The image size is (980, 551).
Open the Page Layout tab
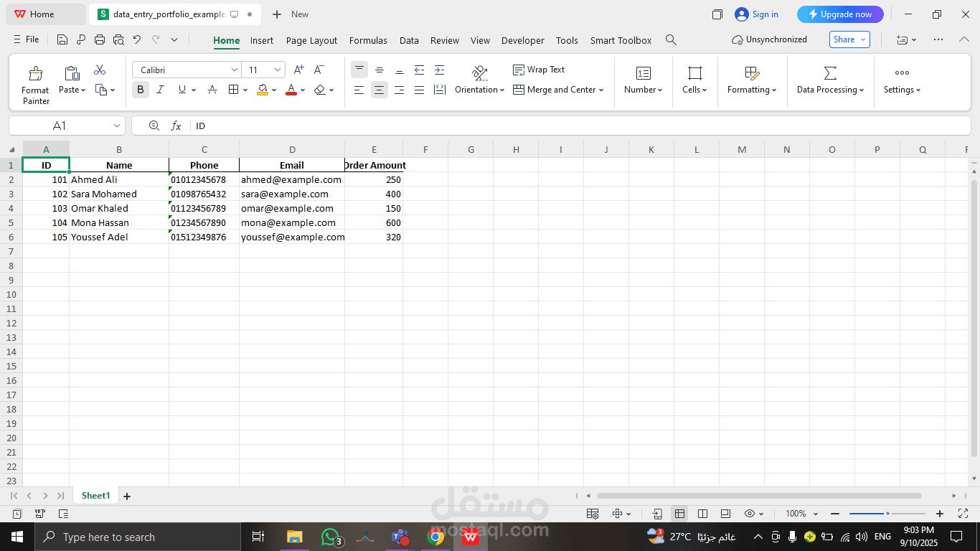coord(311,40)
